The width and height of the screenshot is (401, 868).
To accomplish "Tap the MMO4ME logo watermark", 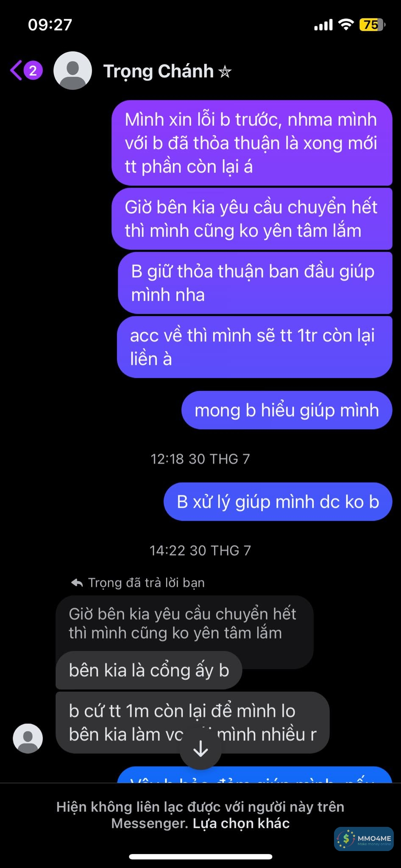I will tap(364, 839).
